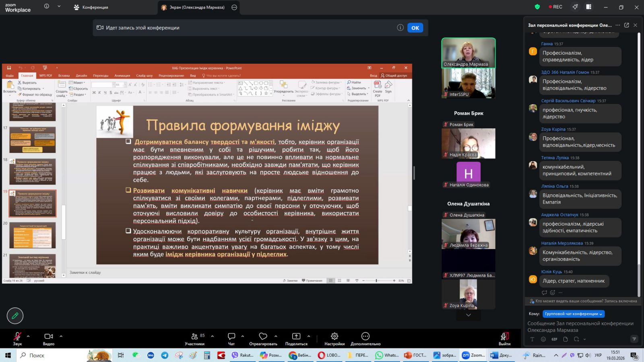Viewport: 644px width, 362px height.
Task: Expand audio options arrow beside Звук
Action: point(28,336)
